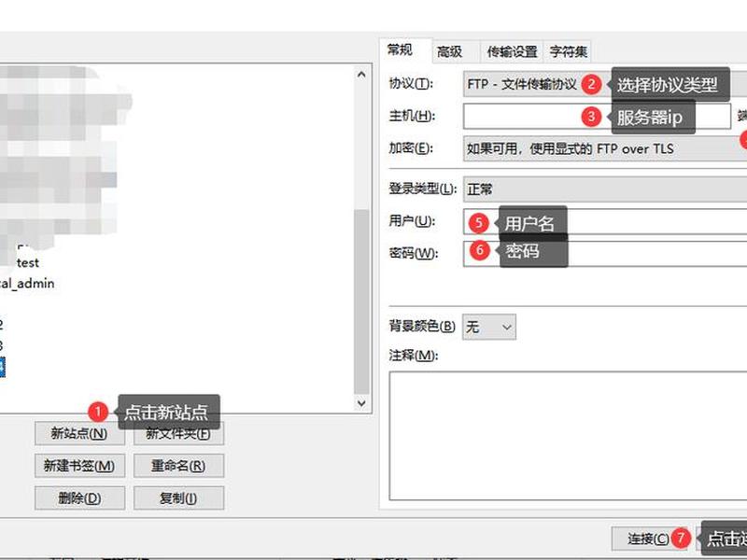Screen dimensions: 747x560
Task: Open the 登录类型 logon type dropdown
Action: [x=604, y=189]
